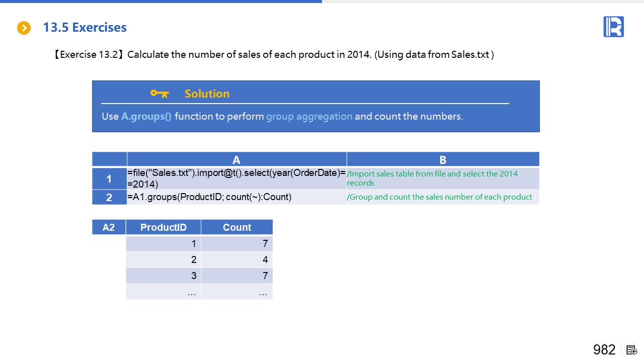Click the golden key icon next to Solution
This screenshot has width=644, height=362.
click(x=159, y=94)
